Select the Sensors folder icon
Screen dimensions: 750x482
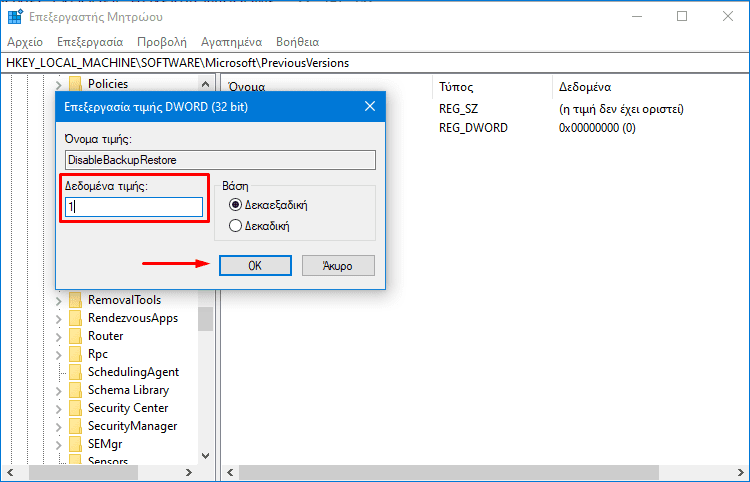[75, 460]
